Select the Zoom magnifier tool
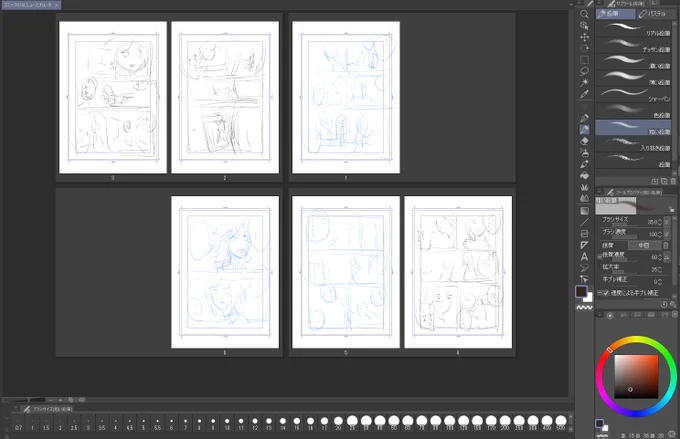This screenshot has height=439, width=680. (584, 14)
